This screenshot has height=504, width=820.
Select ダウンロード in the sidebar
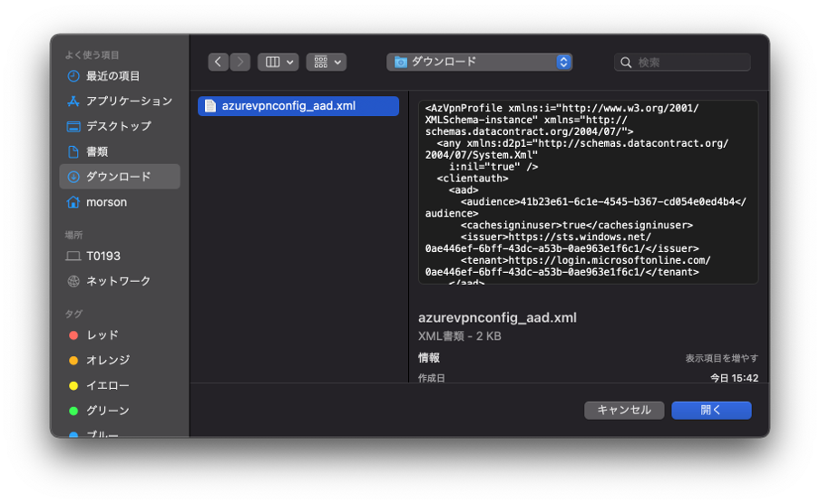[x=118, y=177]
